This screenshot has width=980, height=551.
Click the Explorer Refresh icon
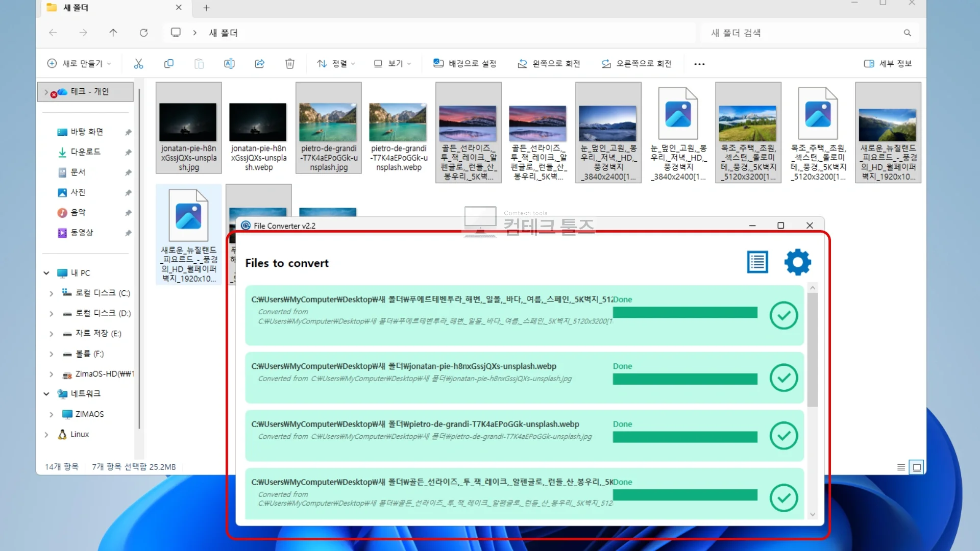(x=143, y=33)
